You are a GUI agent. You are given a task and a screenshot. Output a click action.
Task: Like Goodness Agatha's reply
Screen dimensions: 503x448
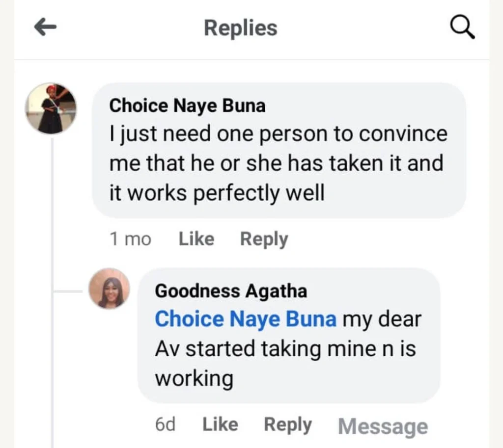220,424
